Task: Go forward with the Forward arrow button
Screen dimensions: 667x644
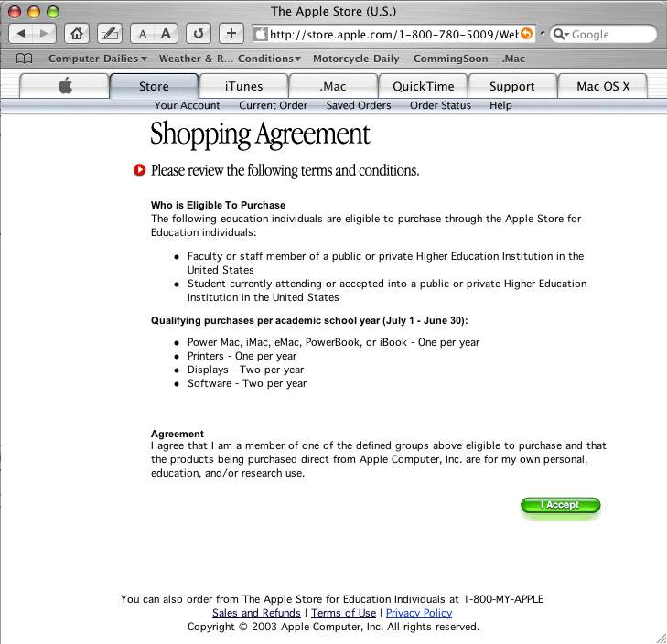Action: tap(44, 34)
